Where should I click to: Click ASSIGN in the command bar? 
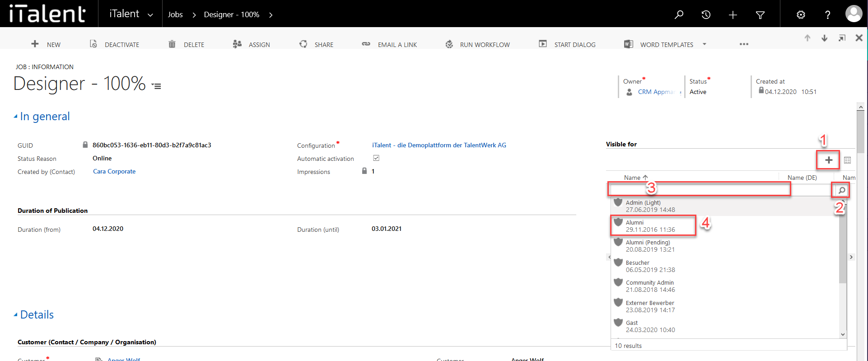click(x=251, y=44)
